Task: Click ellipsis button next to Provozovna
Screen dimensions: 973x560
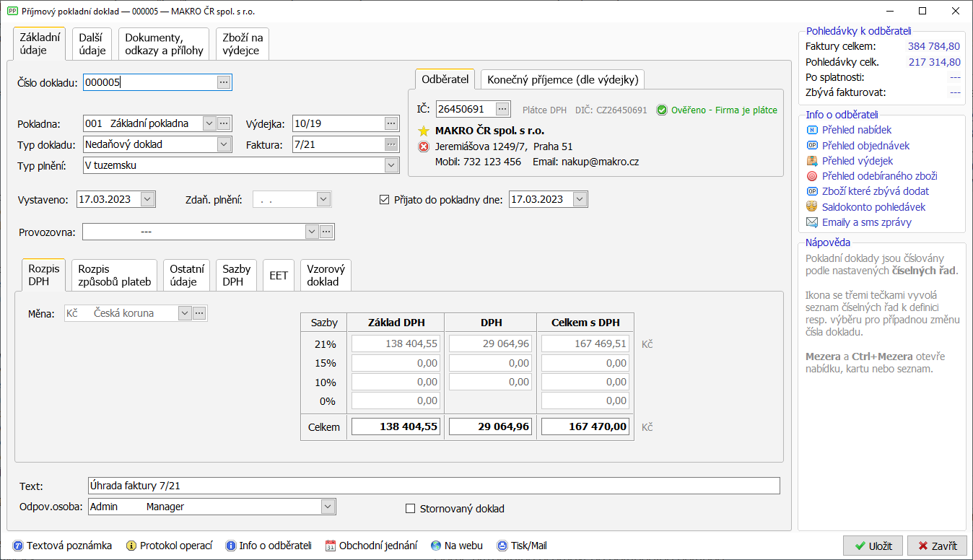Action: 326,232
